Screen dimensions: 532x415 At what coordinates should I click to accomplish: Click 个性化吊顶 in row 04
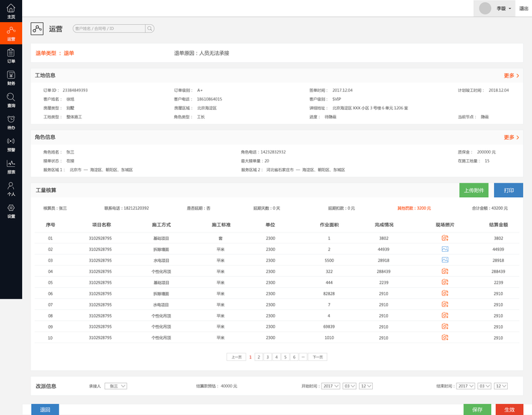[161, 271]
